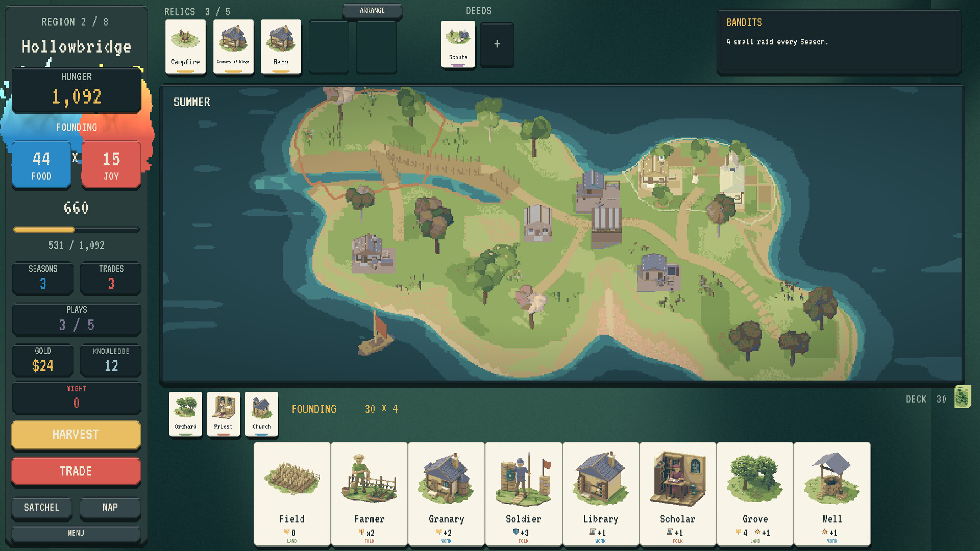Click the Hunger 1,092 panel
Image resolution: width=980 pixels, height=551 pixels.
[x=76, y=90]
